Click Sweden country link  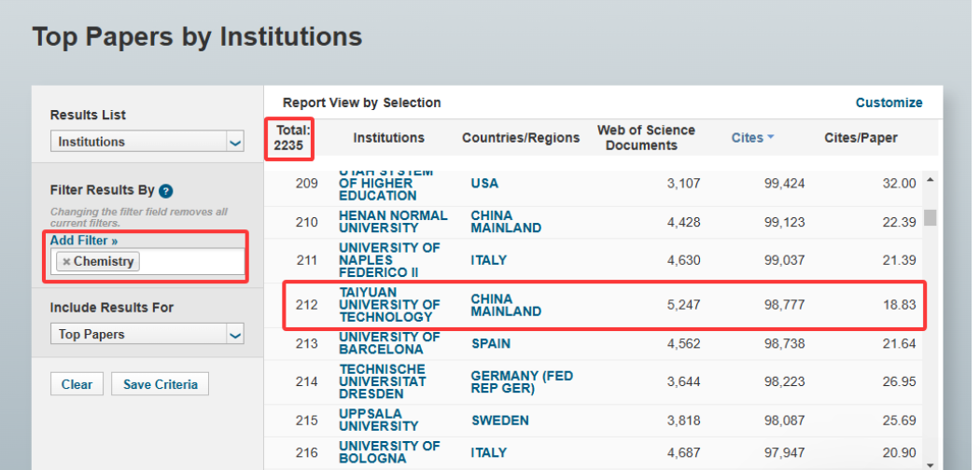pyautogui.click(x=500, y=420)
